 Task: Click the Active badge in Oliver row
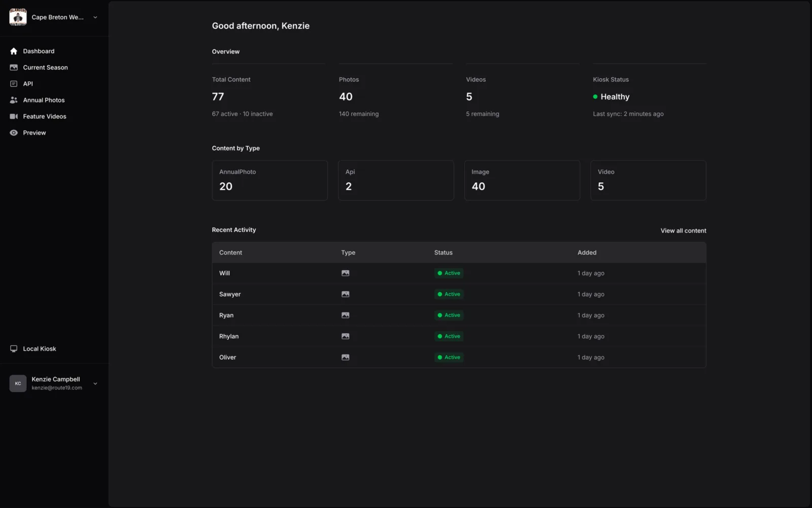point(449,358)
